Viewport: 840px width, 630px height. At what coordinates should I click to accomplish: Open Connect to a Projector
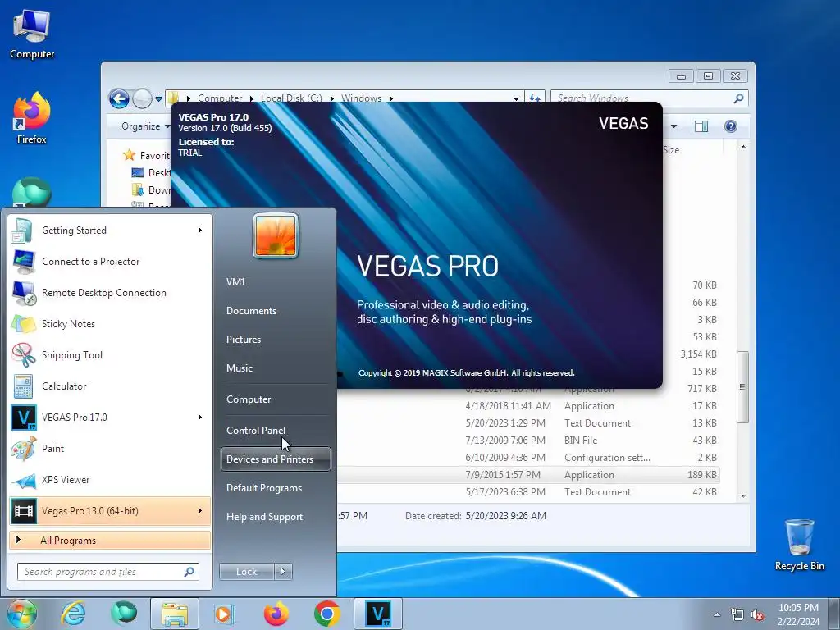111,262
